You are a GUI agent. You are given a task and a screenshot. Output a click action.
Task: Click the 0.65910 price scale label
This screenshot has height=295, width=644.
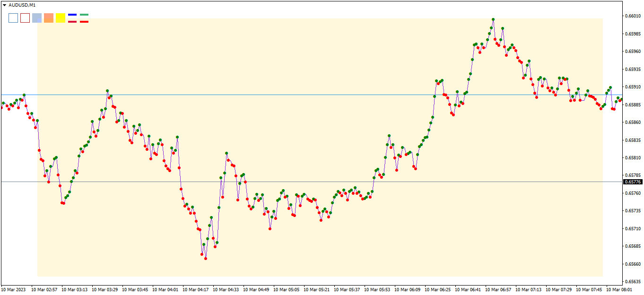coord(633,87)
